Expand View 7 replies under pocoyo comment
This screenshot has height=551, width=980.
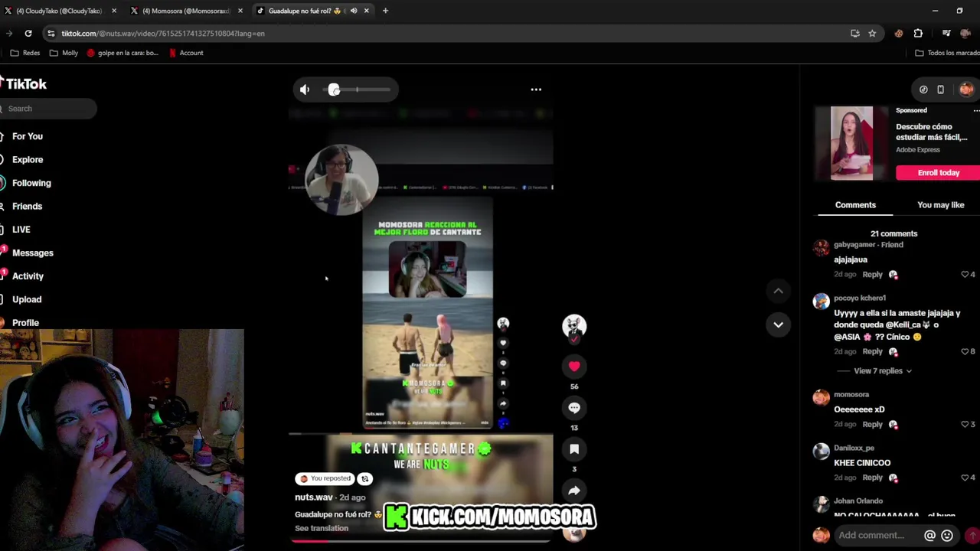[883, 371]
